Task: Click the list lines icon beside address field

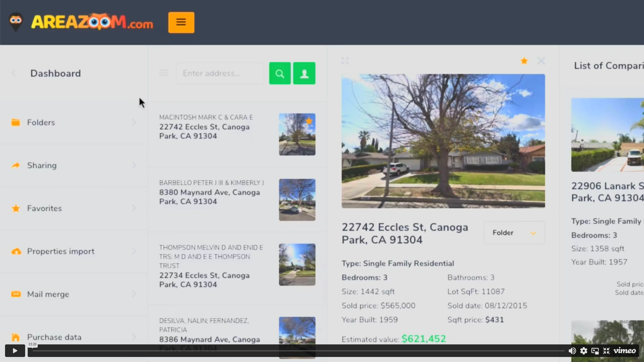Action: (164, 73)
